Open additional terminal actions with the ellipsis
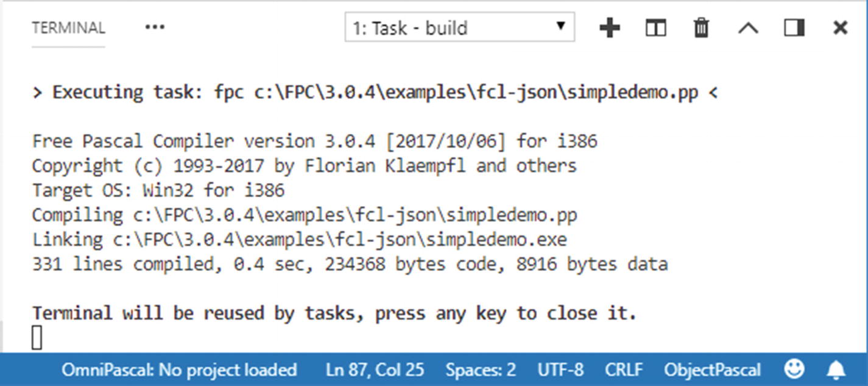 click(x=154, y=27)
